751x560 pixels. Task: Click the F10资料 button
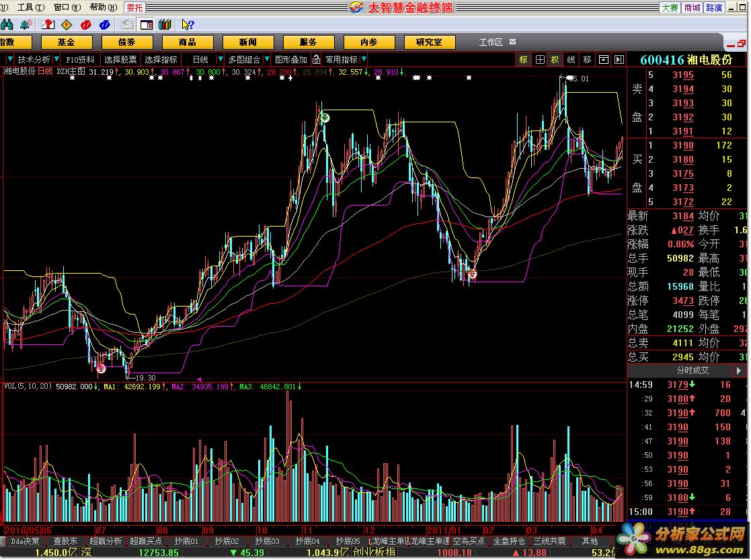[x=80, y=59]
